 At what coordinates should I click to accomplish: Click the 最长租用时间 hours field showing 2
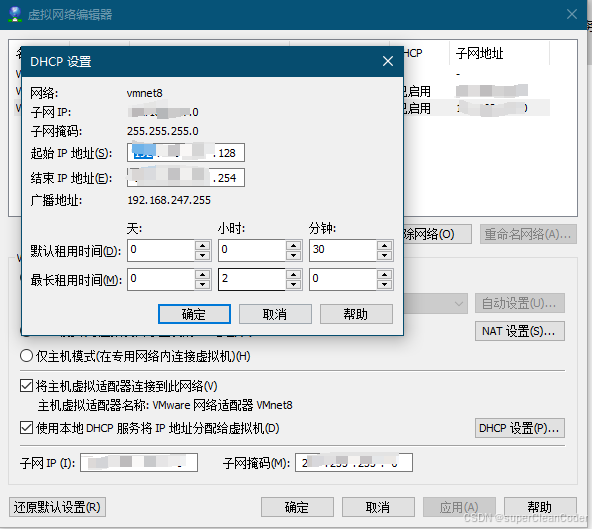pyautogui.click(x=252, y=279)
